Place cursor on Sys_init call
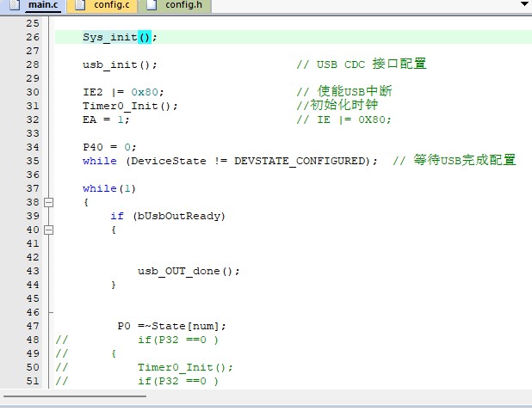This screenshot has height=411, width=532. tap(109, 37)
